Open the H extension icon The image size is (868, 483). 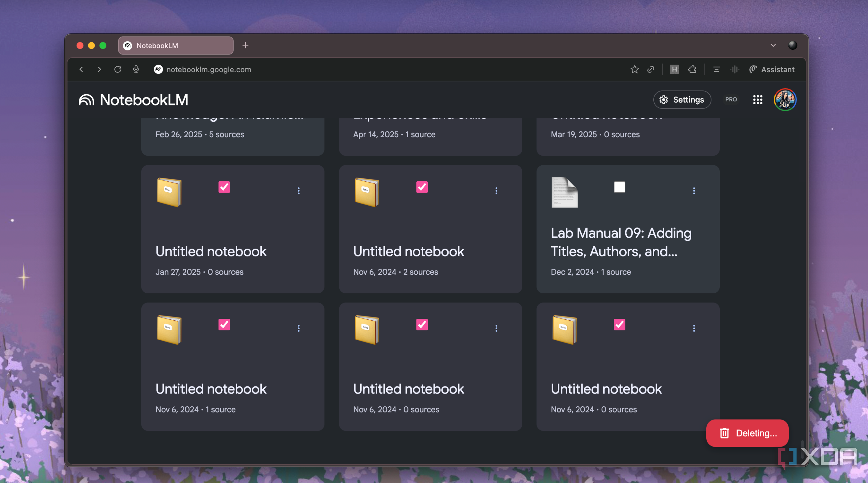[x=674, y=69]
